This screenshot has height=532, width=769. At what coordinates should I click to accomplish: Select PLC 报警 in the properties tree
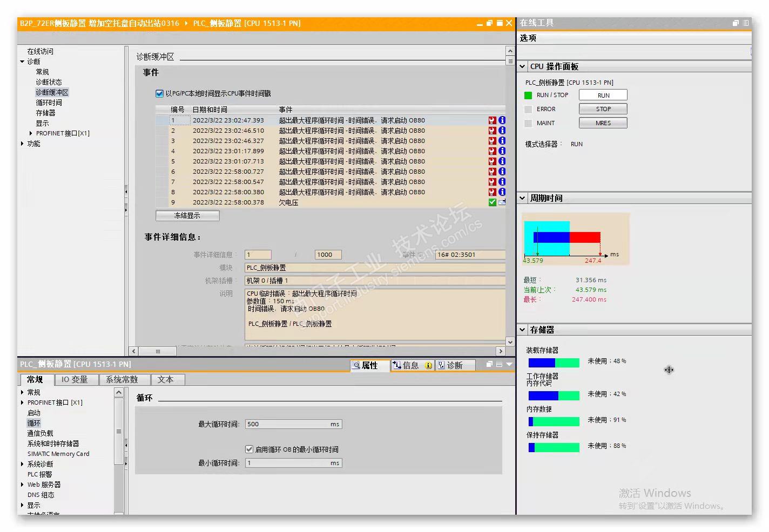point(40,474)
